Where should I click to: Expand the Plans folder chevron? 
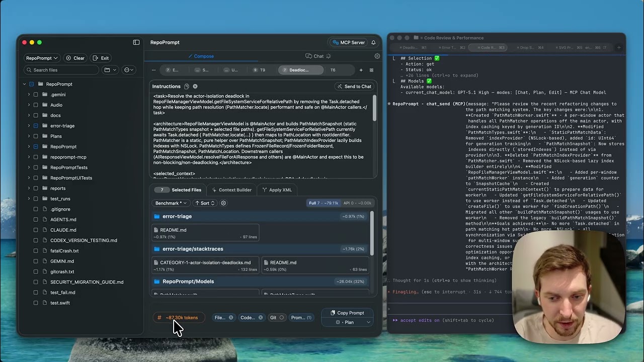[29, 136]
